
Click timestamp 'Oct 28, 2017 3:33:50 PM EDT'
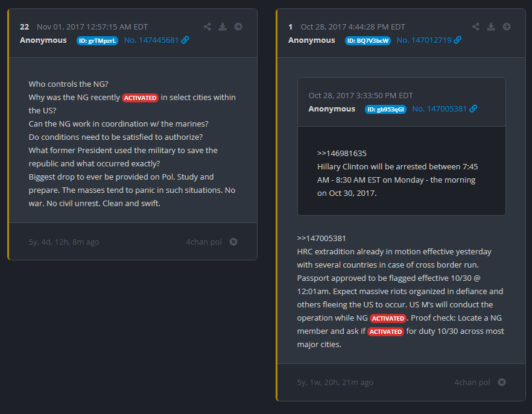pos(361,96)
